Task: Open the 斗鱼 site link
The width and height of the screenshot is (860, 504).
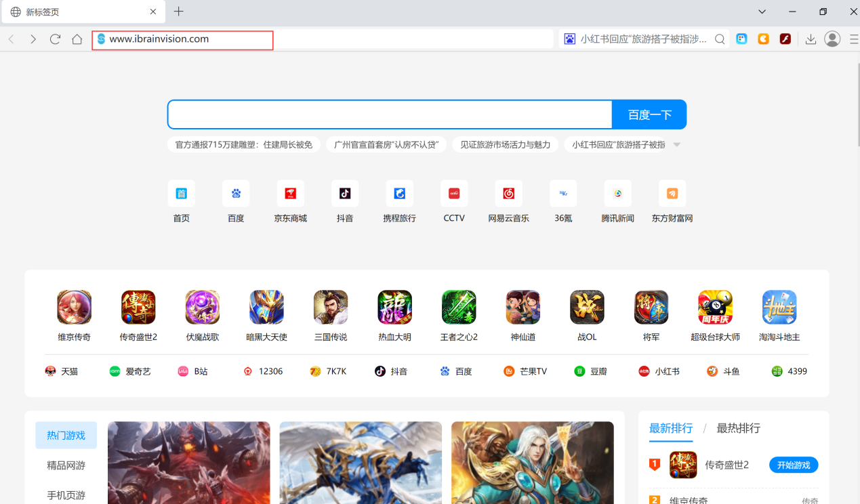Action: (723, 371)
